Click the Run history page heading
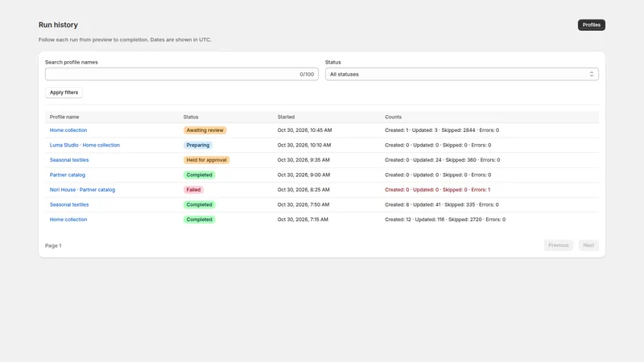Screen dimensions: 644x362 pyautogui.click(x=58, y=25)
